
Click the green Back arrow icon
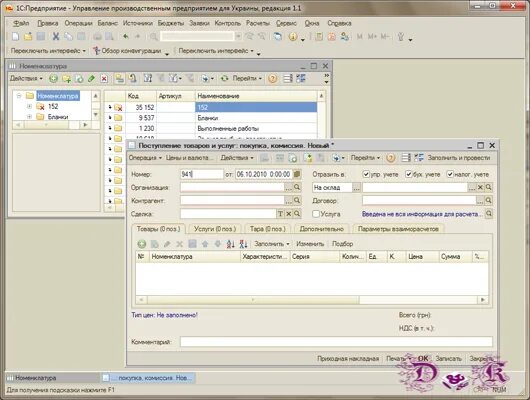[x=126, y=37]
